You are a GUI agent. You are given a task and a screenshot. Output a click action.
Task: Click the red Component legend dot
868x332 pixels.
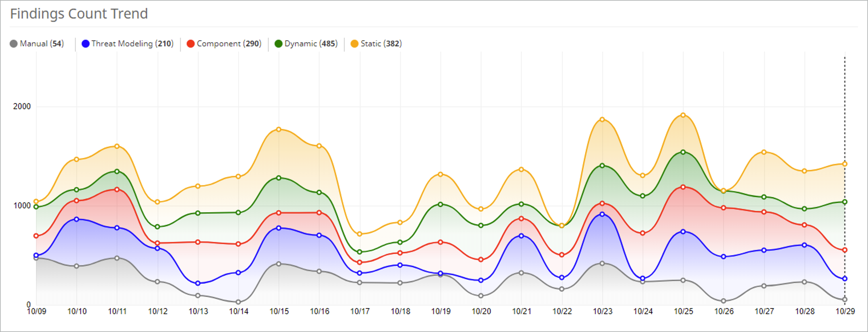191,44
